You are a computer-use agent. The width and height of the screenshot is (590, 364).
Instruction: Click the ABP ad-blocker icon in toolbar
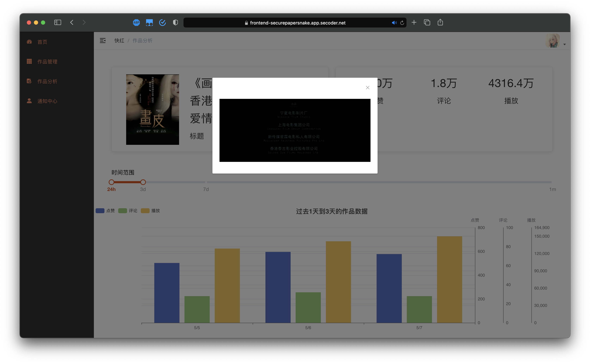[x=136, y=22]
